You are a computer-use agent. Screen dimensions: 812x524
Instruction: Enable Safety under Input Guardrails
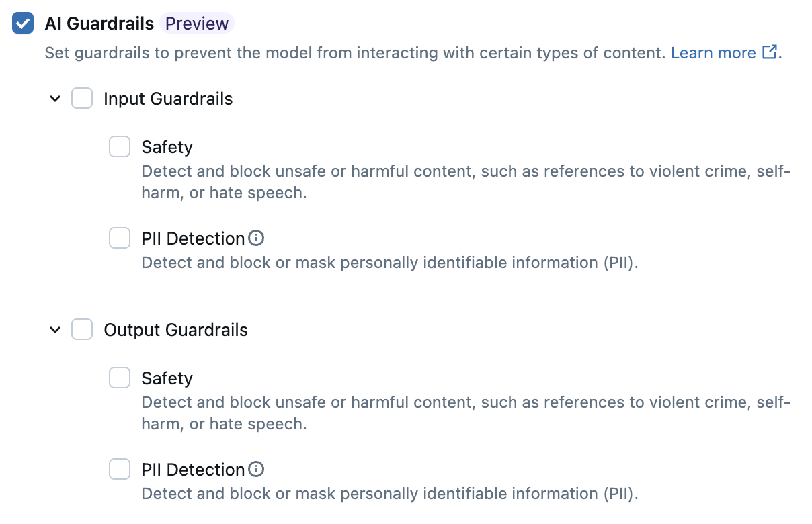(x=119, y=146)
